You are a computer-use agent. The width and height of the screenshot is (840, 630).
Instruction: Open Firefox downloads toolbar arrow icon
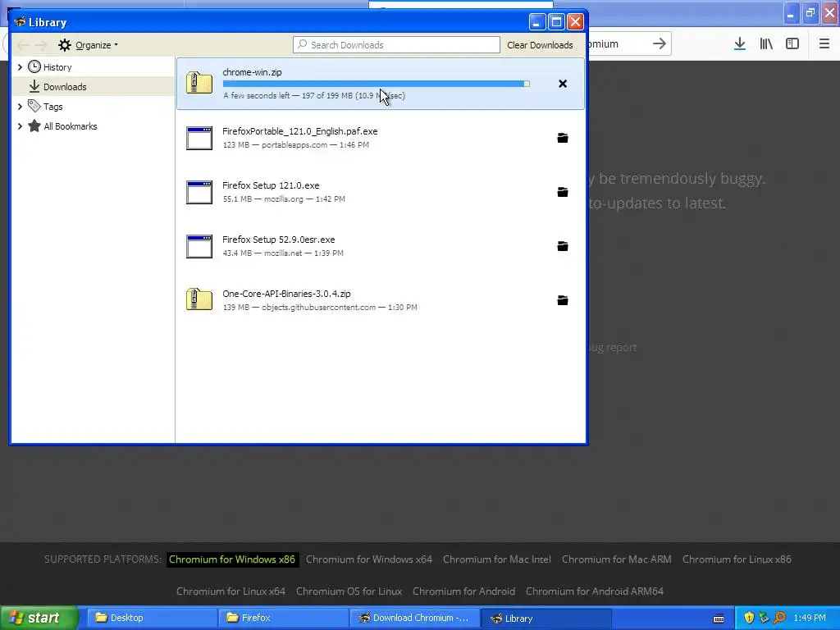(740, 44)
